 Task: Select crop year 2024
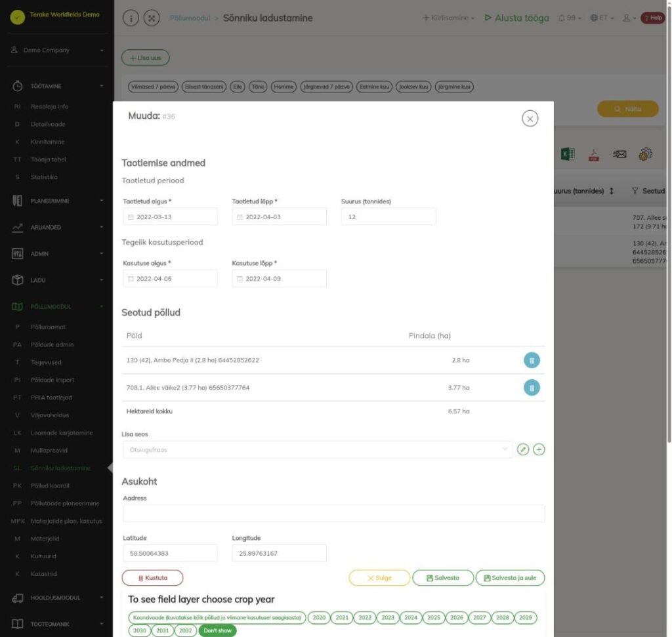(x=411, y=618)
